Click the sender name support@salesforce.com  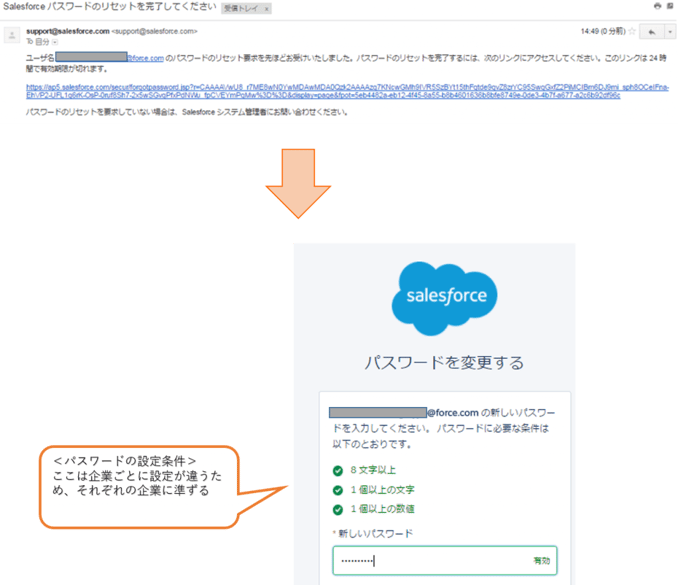tap(68, 31)
